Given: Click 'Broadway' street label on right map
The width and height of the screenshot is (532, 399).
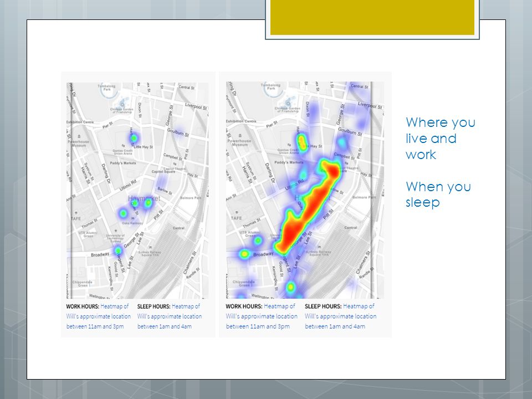Looking at the screenshot, I should [x=263, y=254].
